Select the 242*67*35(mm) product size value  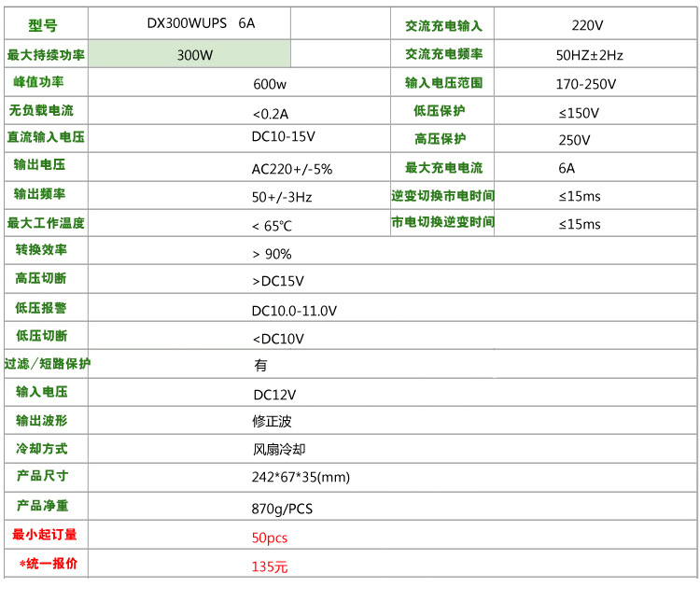[301, 477]
